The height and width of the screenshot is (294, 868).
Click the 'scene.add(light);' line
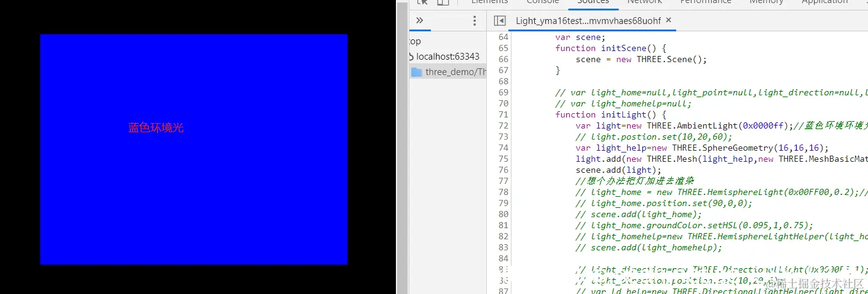coord(618,170)
